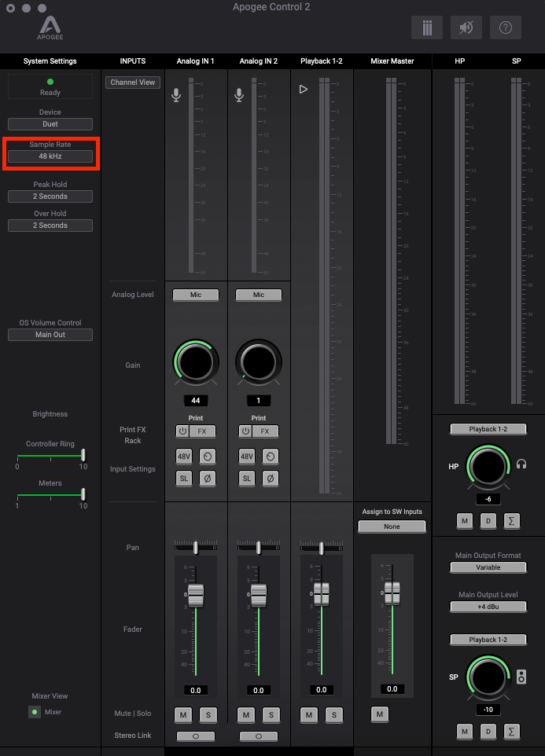
Task: Mute the Analog IN 1 channel
Action: pyautogui.click(x=183, y=715)
